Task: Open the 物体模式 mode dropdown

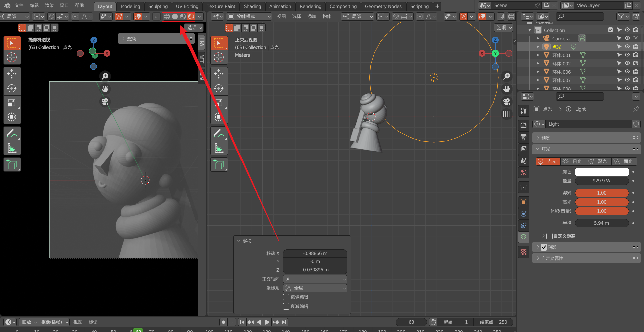Action: tap(249, 16)
